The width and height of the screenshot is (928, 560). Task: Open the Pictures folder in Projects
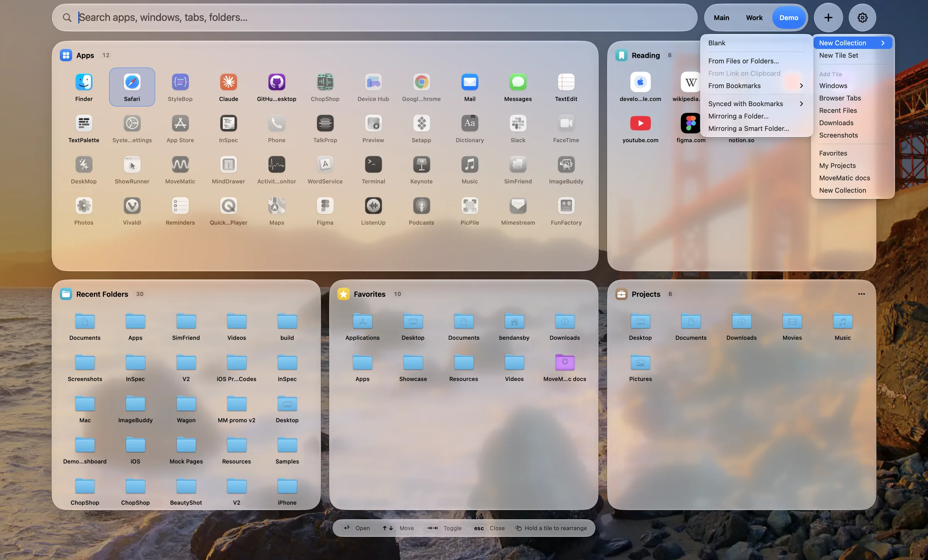pos(640,368)
